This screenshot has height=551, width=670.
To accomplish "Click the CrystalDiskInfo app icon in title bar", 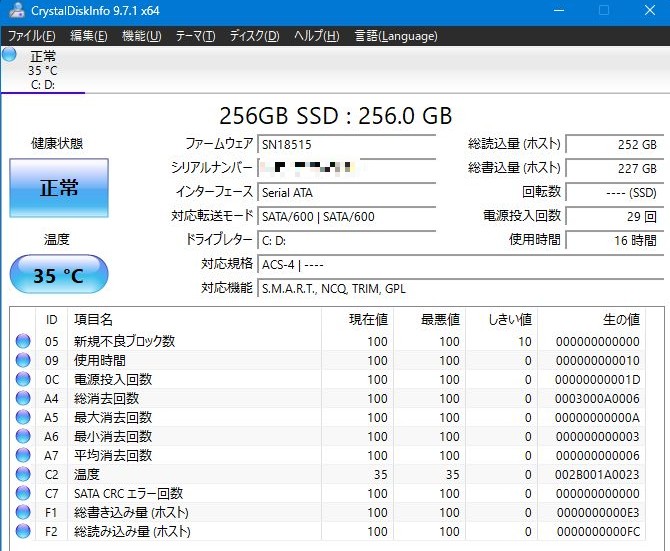I will coord(16,10).
